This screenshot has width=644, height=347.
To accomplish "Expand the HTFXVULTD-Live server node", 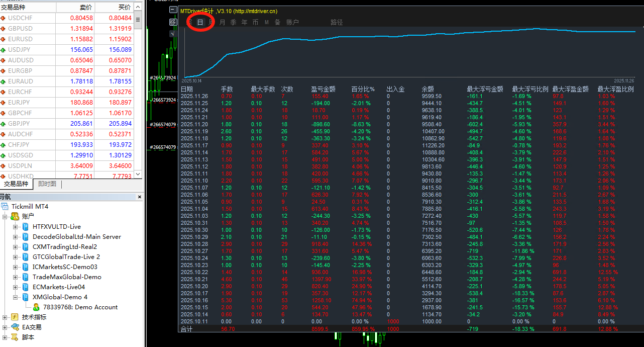I will [15, 227].
